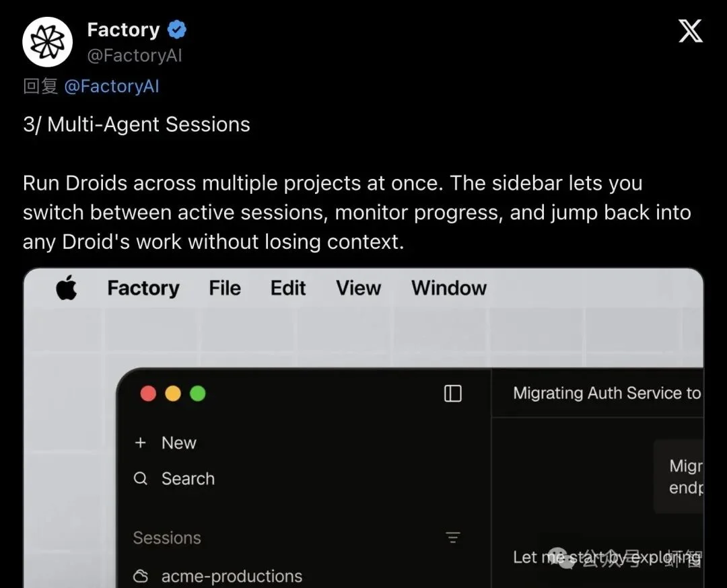Open the File menu

(224, 288)
